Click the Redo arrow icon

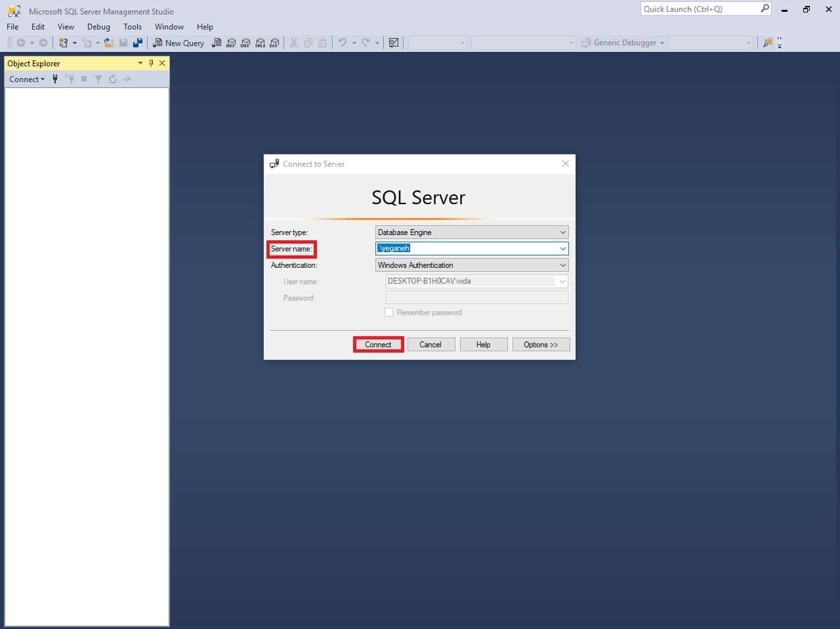pos(366,43)
